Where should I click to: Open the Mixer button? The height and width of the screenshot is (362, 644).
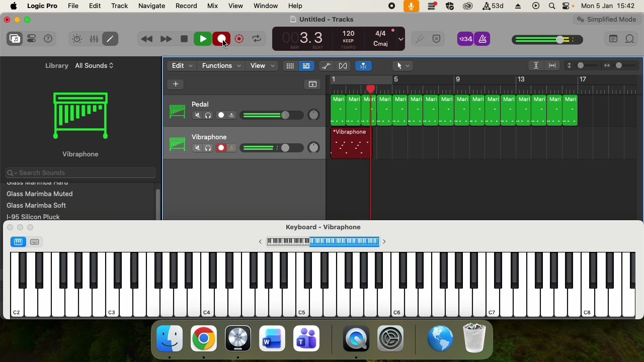coord(94,39)
